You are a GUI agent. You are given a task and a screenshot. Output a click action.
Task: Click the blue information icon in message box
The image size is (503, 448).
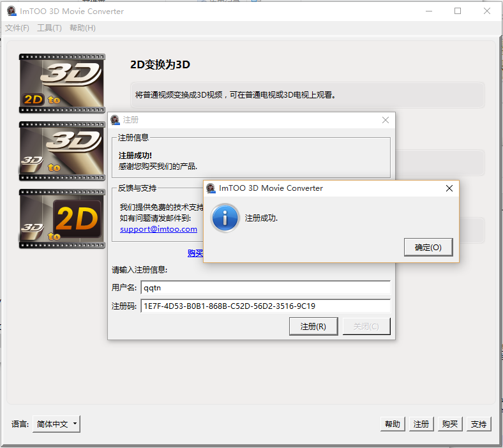tap(225, 218)
